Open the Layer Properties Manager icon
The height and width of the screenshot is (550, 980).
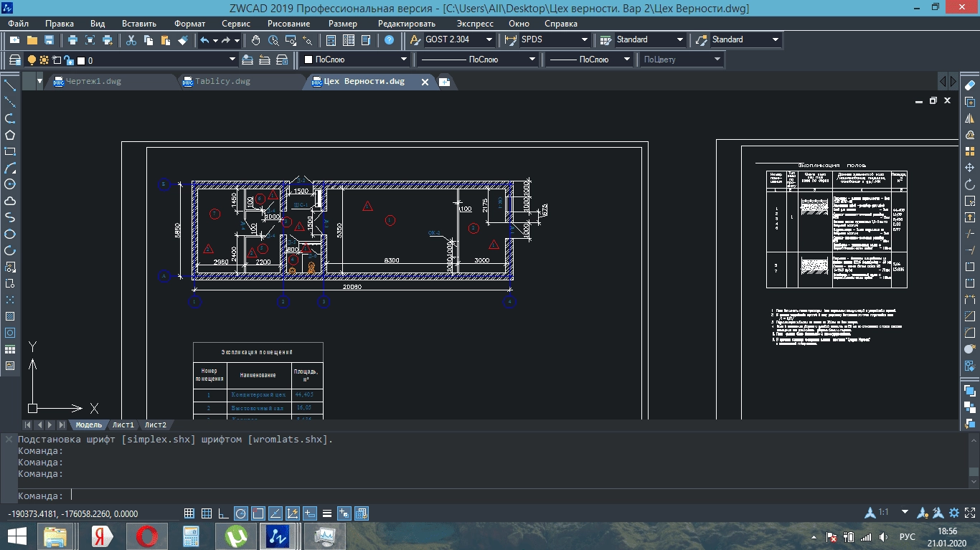point(16,60)
